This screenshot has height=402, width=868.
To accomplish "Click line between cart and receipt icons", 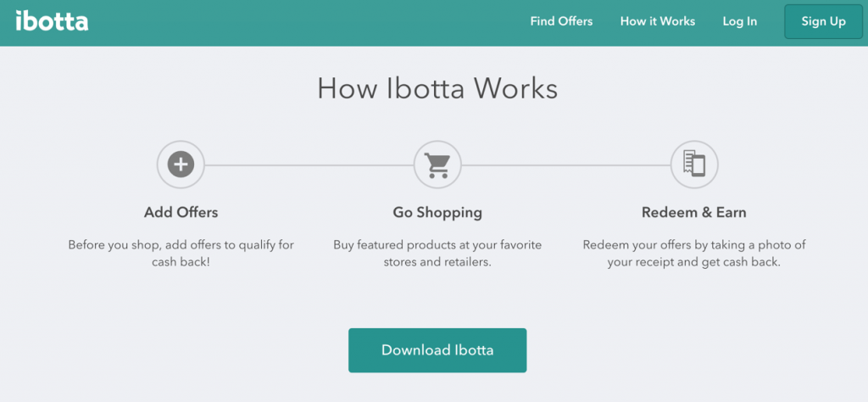I will point(565,165).
